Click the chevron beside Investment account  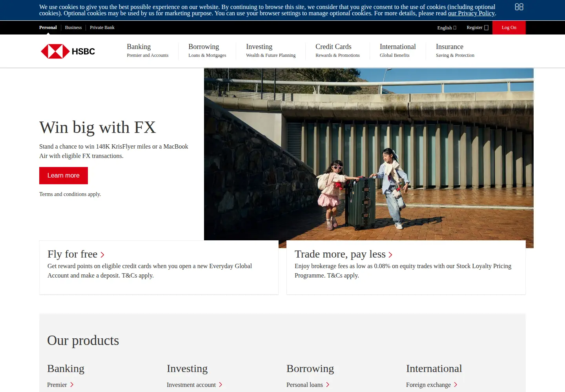pyautogui.click(x=221, y=385)
